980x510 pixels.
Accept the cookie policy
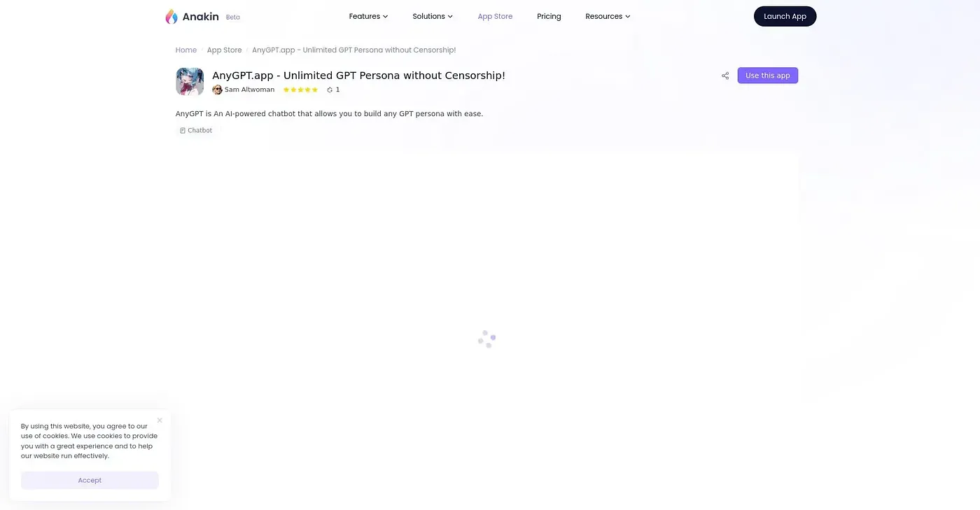[90, 480]
